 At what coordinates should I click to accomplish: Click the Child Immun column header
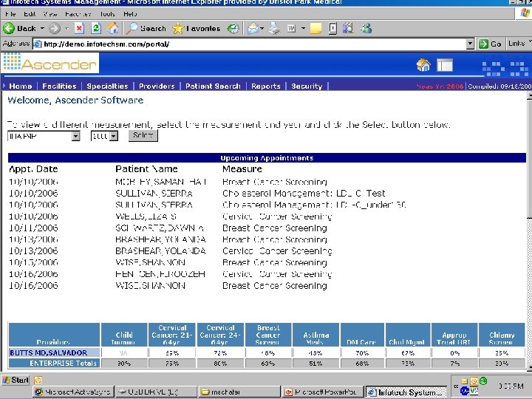pyautogui.click(x=124, y=335)
